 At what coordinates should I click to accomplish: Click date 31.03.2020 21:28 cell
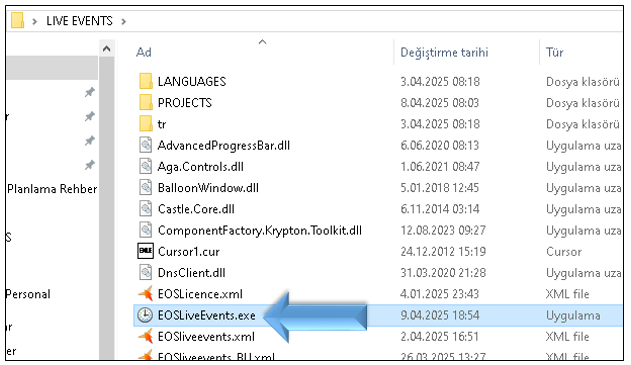443,273
